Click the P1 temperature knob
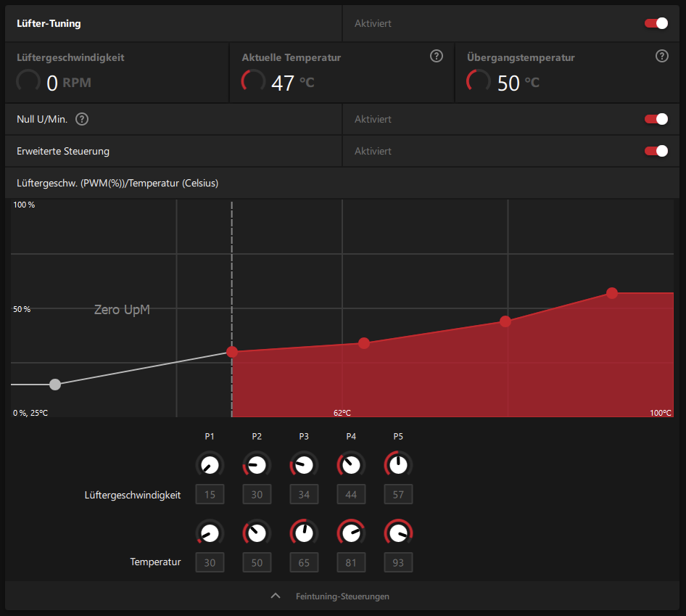686x616 pixels. tap(210, 533)
